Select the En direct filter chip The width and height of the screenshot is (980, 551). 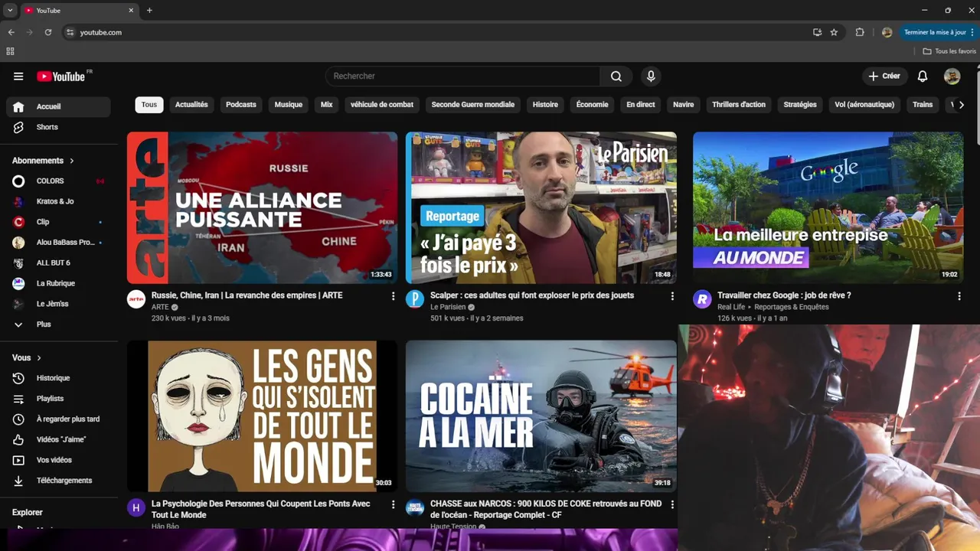(641, 105)
